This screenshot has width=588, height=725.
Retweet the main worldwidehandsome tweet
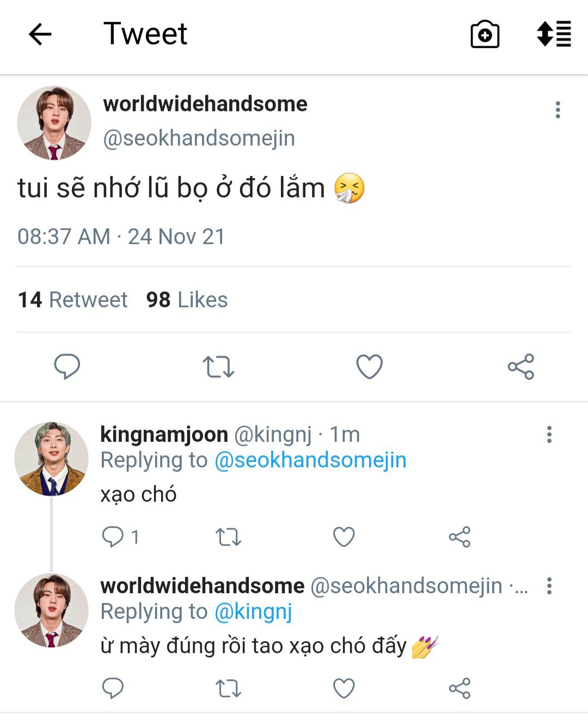coord(218,367)
